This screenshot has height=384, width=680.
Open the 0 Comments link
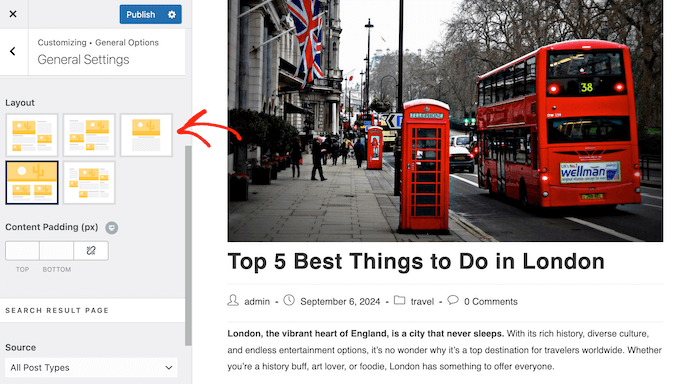pyautogui.click(x=490, y=302)
